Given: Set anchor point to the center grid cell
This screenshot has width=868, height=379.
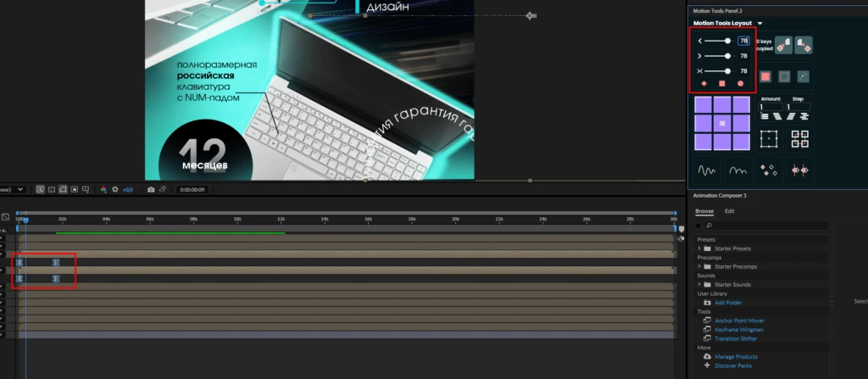Looking at the screenshot, I should [x=722, y=123].
